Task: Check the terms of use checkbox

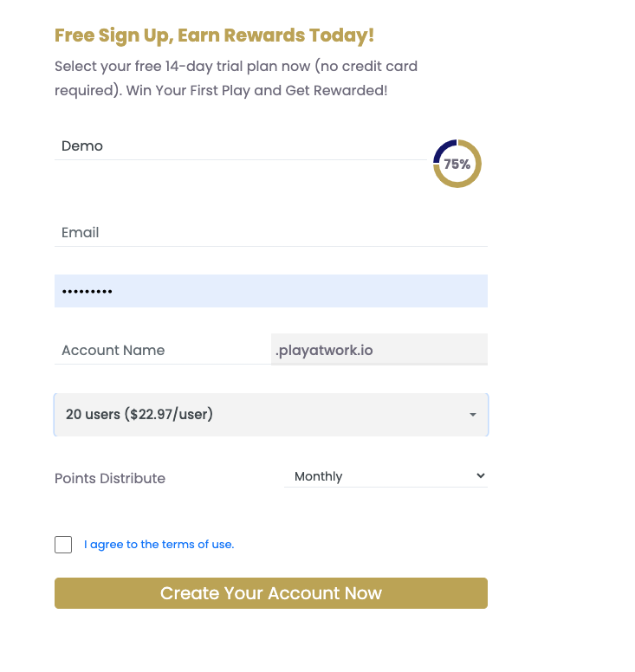Action: pyautogui.click(x=63, y=545)
